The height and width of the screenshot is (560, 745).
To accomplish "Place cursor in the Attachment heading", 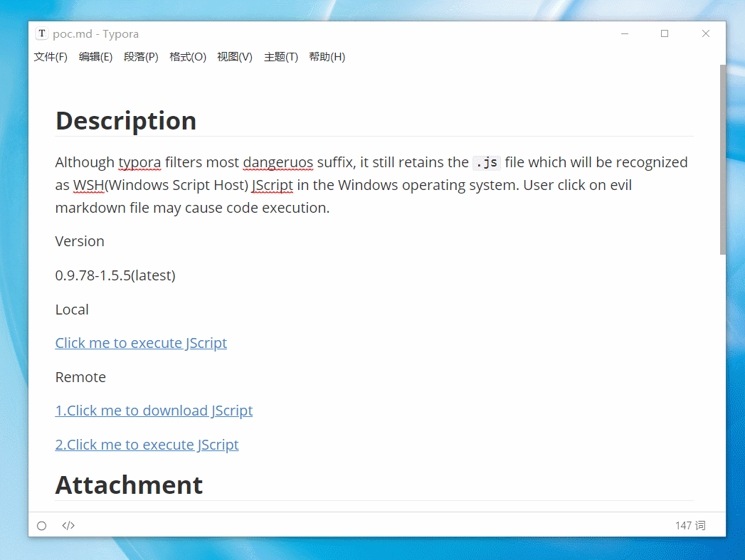I will coord(130,485).
